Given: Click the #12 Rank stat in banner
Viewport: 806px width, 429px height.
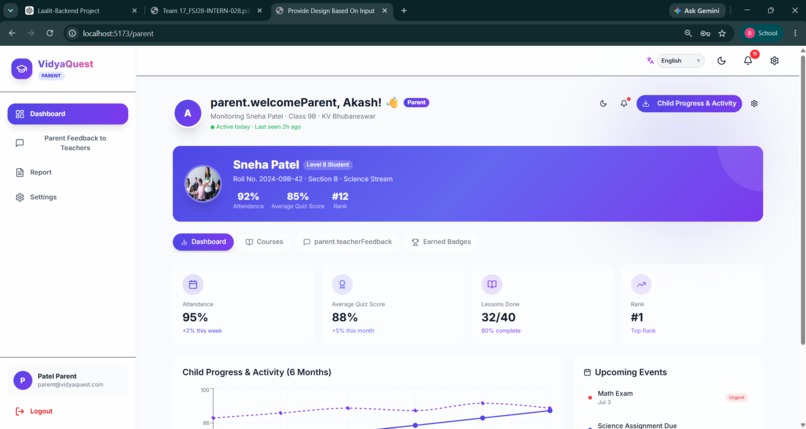Looking at the screenshot, I should [x=340, y=200].
